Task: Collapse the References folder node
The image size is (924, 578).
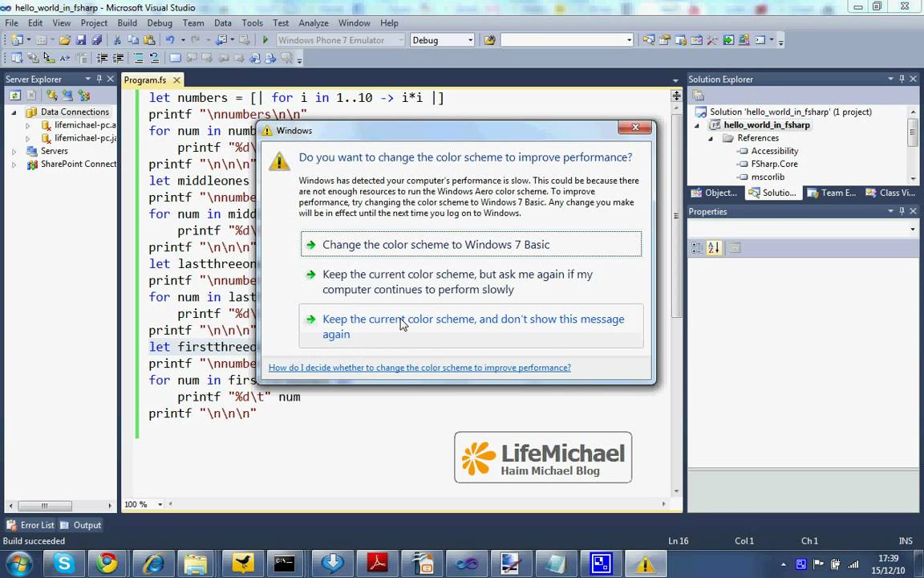Action: coord(711,138)
